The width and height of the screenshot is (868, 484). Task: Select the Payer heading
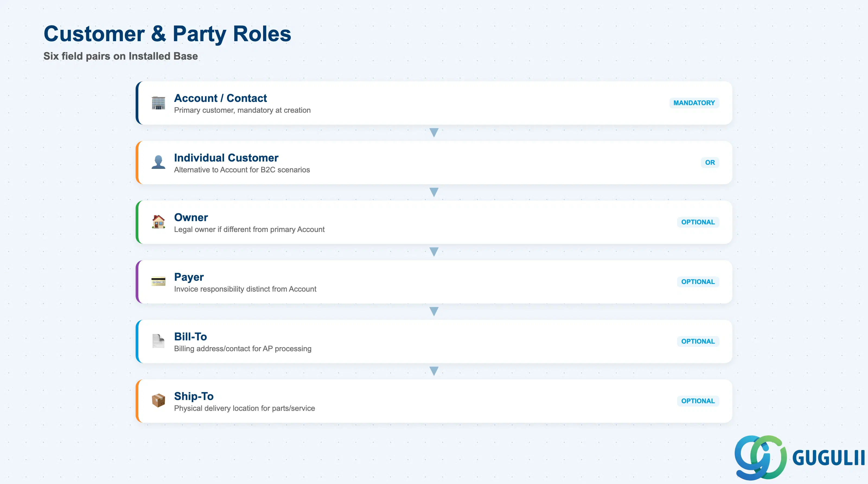tap(189, 277)
